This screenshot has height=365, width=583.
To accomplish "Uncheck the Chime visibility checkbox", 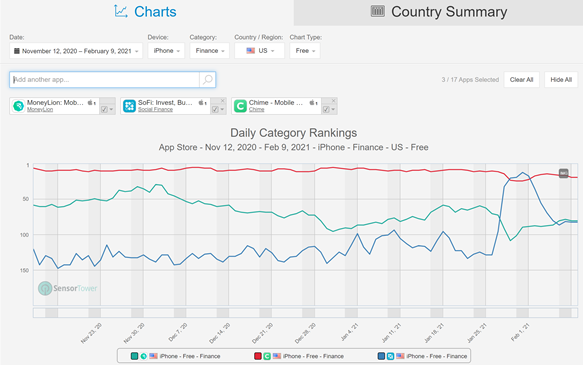I will (326, 109).
